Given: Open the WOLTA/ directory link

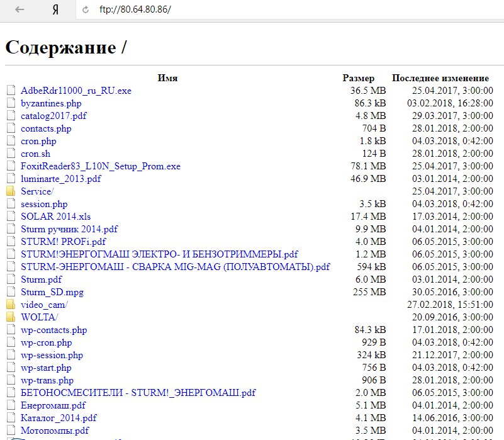Looking at the screenshot, I should coord(39,317).
